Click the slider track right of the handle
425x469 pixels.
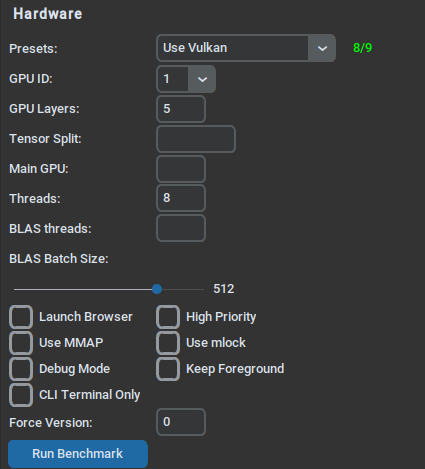pyautogui.click(x=183, y=289)
